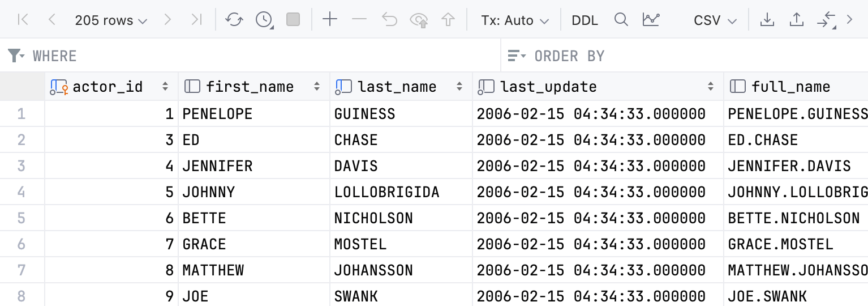Sort by the first_name column header
This screenshot has width=868, height=306.
click(250, 87)
